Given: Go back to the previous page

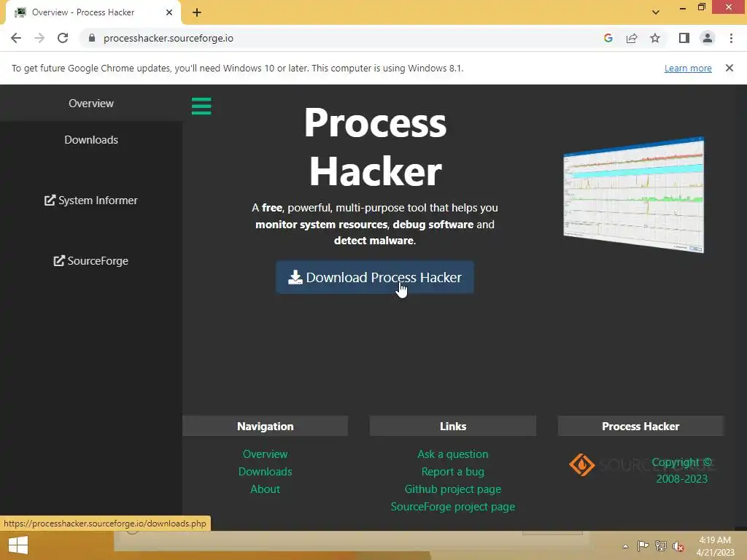Looking at the screenshot, I should coord(16,38).
